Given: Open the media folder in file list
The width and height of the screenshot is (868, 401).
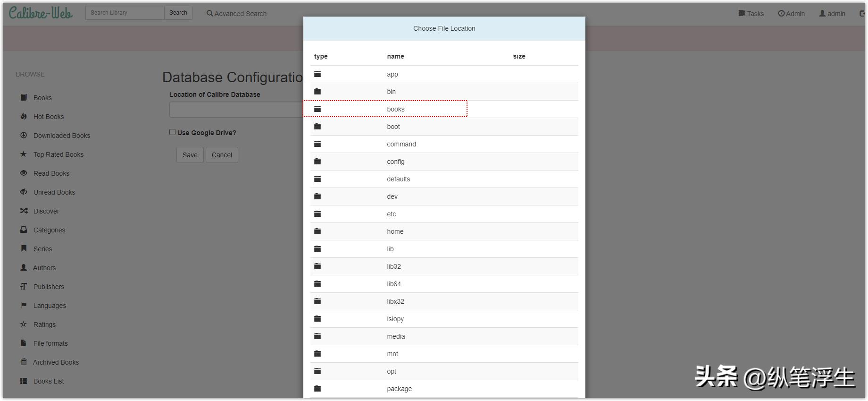Looking at the screenshot, I should coord(396,336).
